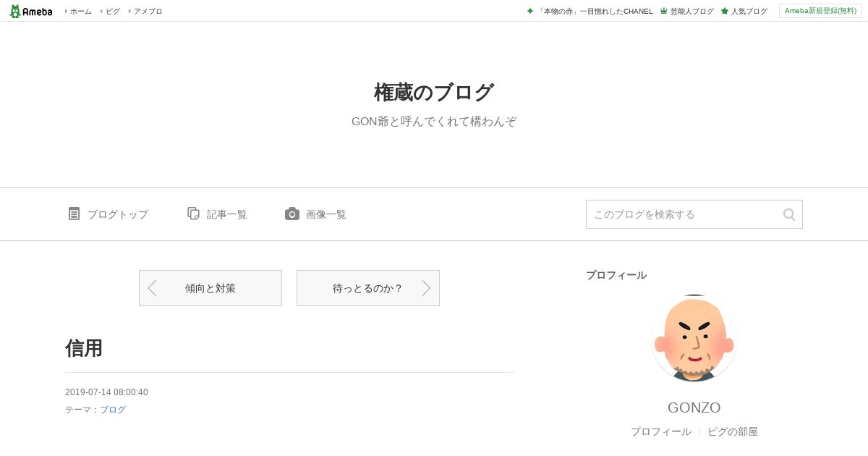Click the right chevron on 待っとるのか？
Screen dimensions: 868x456
(426, 288)
